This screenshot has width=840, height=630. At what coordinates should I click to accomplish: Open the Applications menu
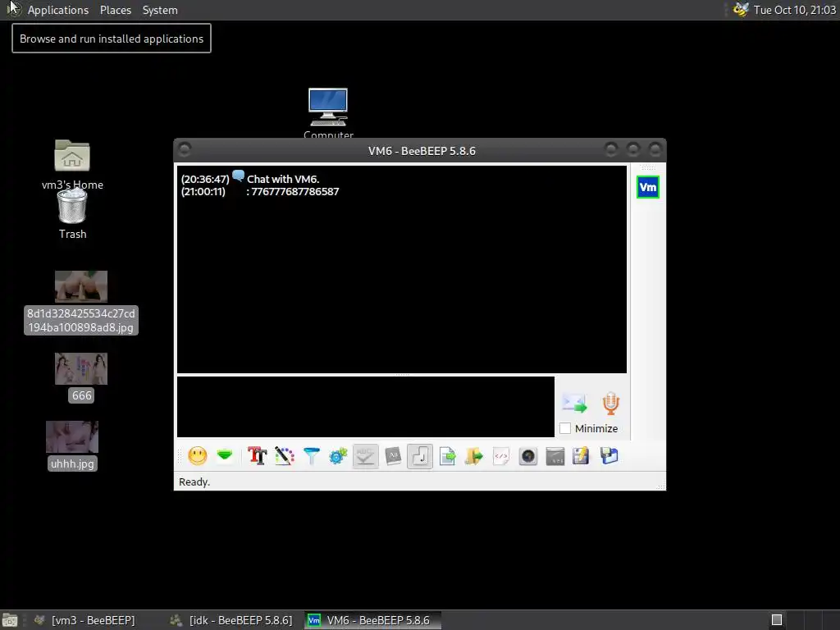point(58,10)
